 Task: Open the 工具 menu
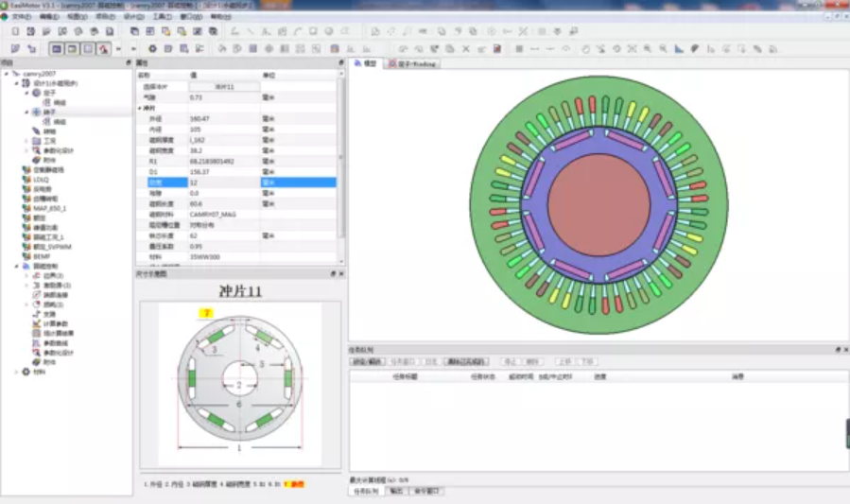(x=162, y=17)
